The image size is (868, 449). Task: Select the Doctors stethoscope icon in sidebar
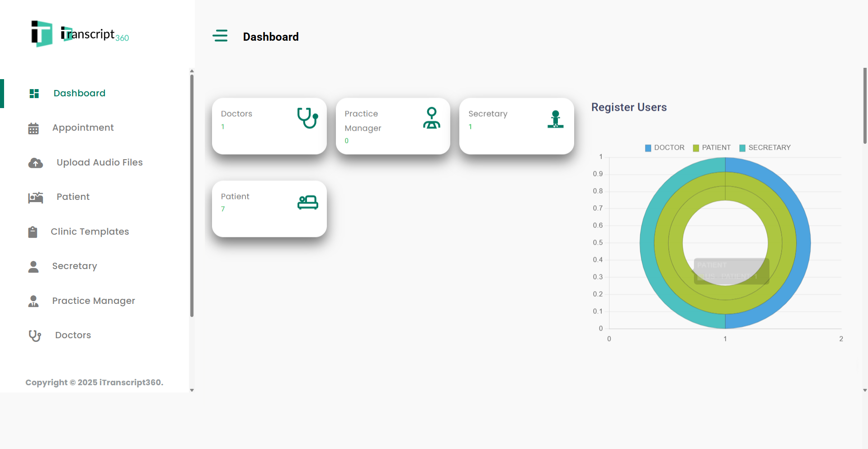pyautogui.click(x=34, y=335)
